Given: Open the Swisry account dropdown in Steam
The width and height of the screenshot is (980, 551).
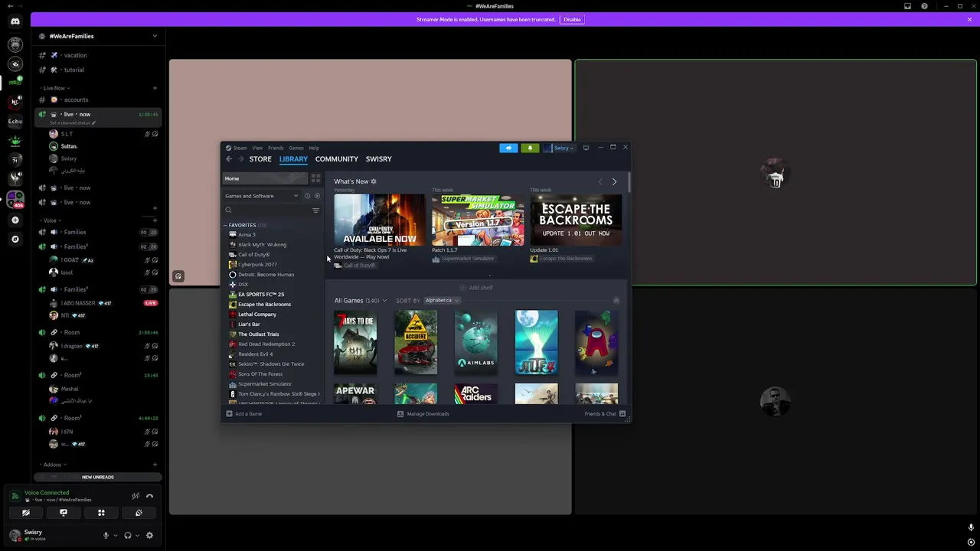Looking at the screenshot, I should [x=559, y=148].
